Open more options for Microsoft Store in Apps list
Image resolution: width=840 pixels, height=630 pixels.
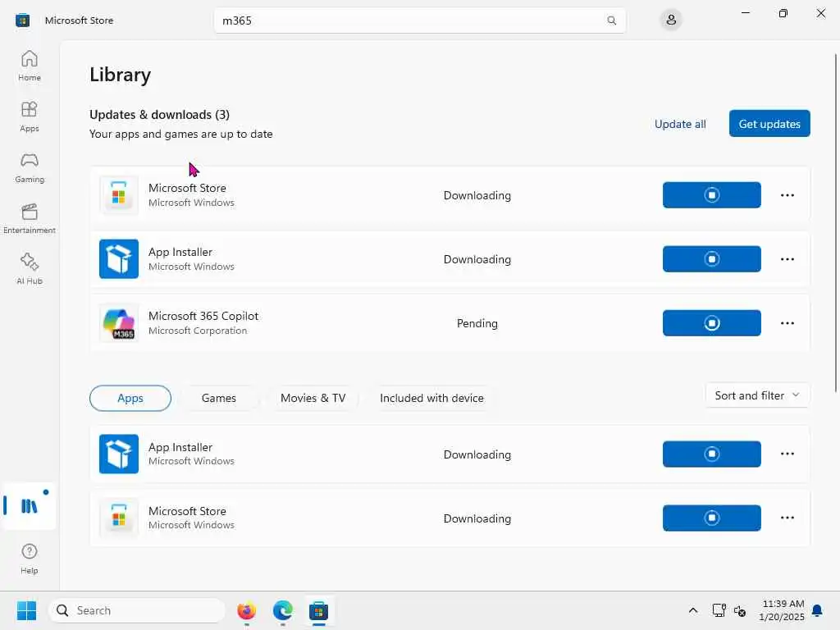coord(787,518)
